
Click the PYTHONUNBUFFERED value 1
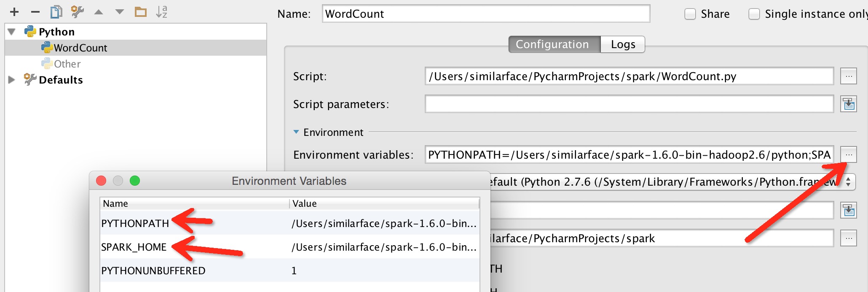(294, 270)
